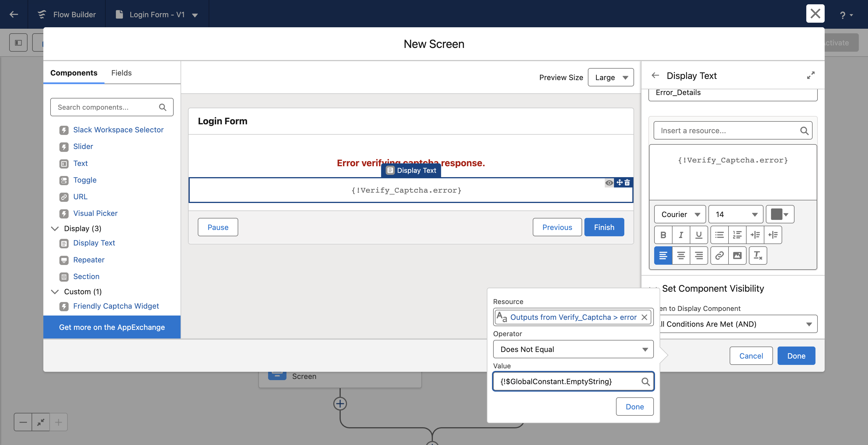The image size is (868, 445).
Task: Click the Previous button
Action: [557, 227]
